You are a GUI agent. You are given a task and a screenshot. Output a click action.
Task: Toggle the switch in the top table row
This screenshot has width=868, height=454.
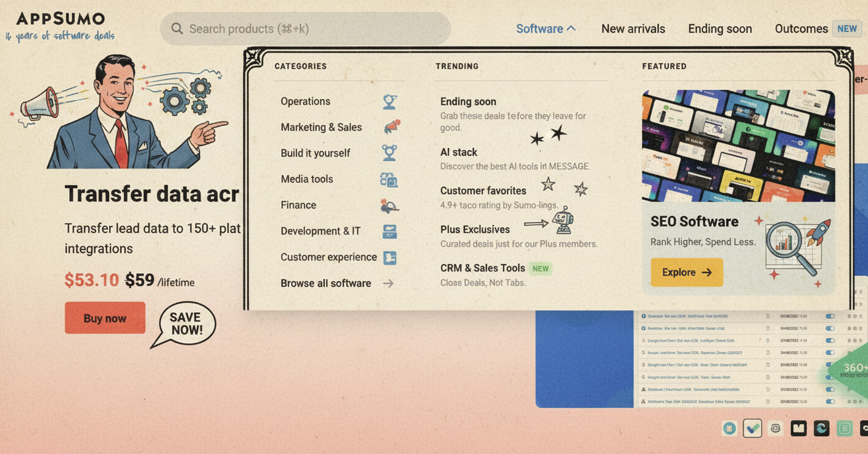click(x=830, y=316)
